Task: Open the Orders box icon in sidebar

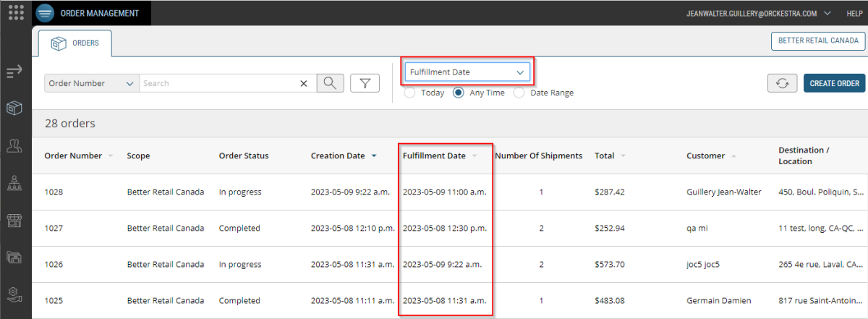Action: [14, 108]
